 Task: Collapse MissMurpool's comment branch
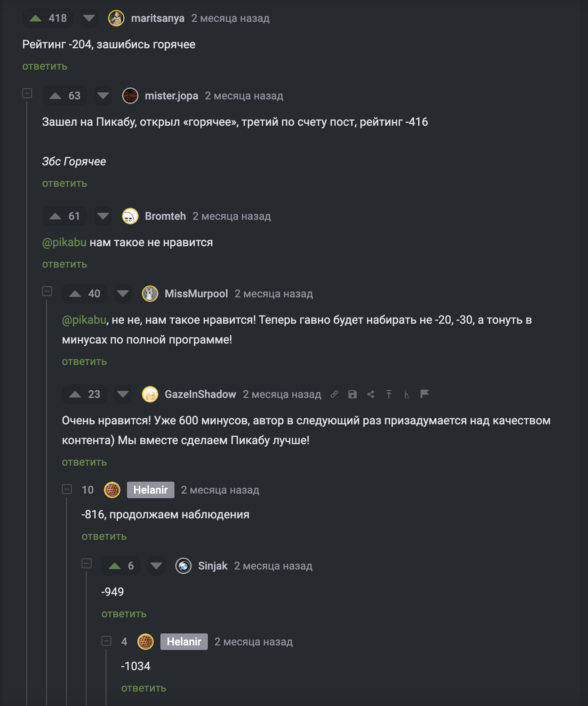(x=47, y=291)
